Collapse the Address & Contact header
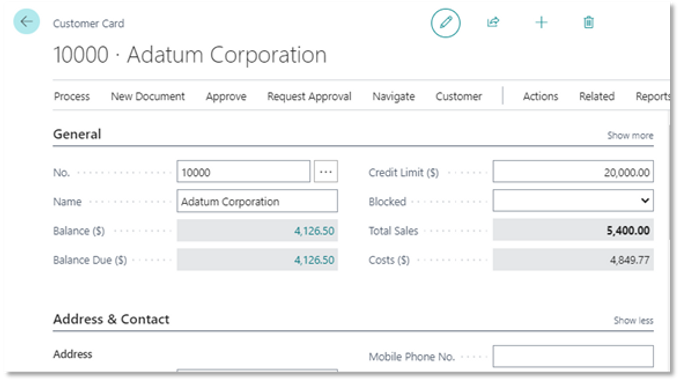Viewport: 680px width, 380px height. pyautogui.click(x=111, y=319)
